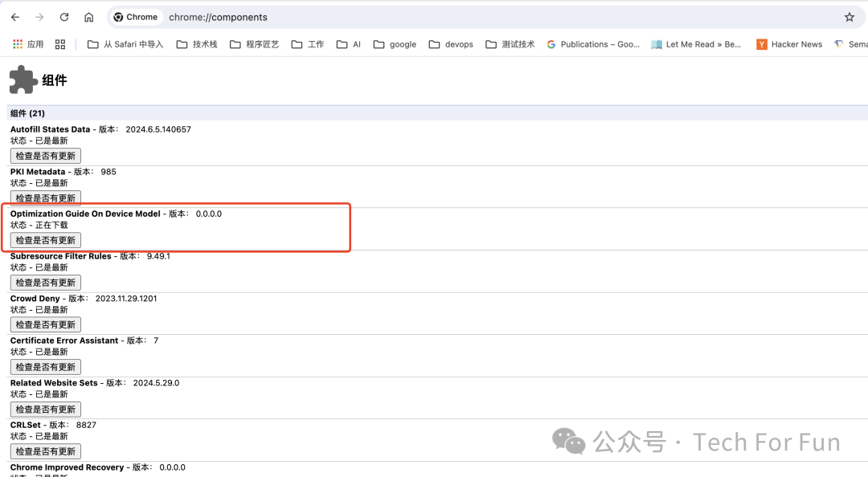
Task: Click the browser forward arrow
Action: pos(39,17)
